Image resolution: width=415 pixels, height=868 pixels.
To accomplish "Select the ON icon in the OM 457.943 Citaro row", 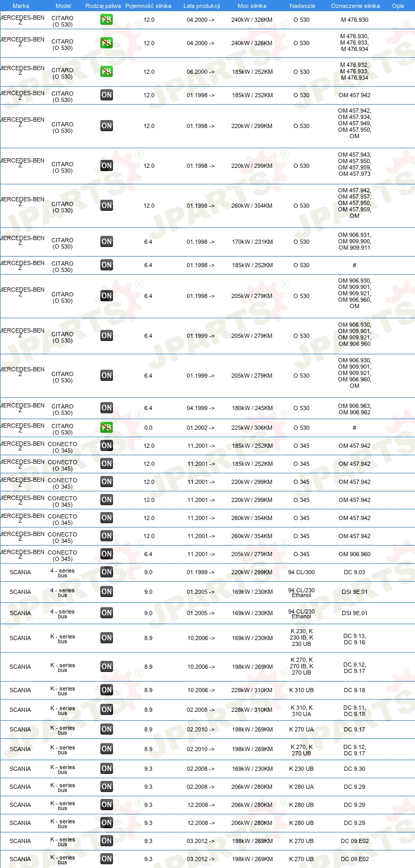I will [x=107, y=166].
